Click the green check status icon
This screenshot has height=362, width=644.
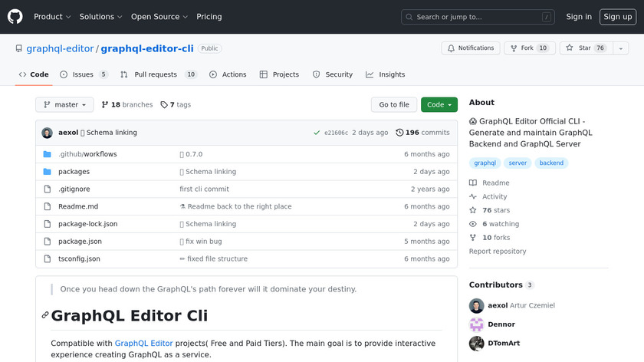[317, 133]
